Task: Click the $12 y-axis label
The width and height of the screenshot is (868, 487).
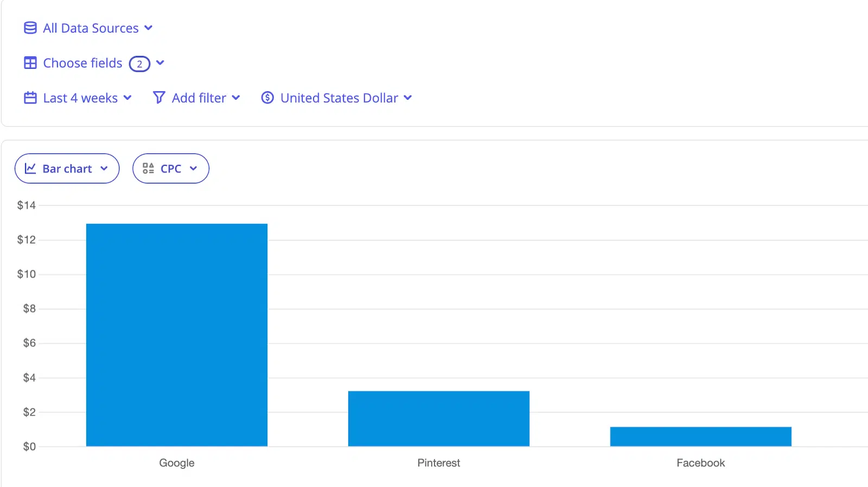Action: pyautogui.click(x=27, y=240)
